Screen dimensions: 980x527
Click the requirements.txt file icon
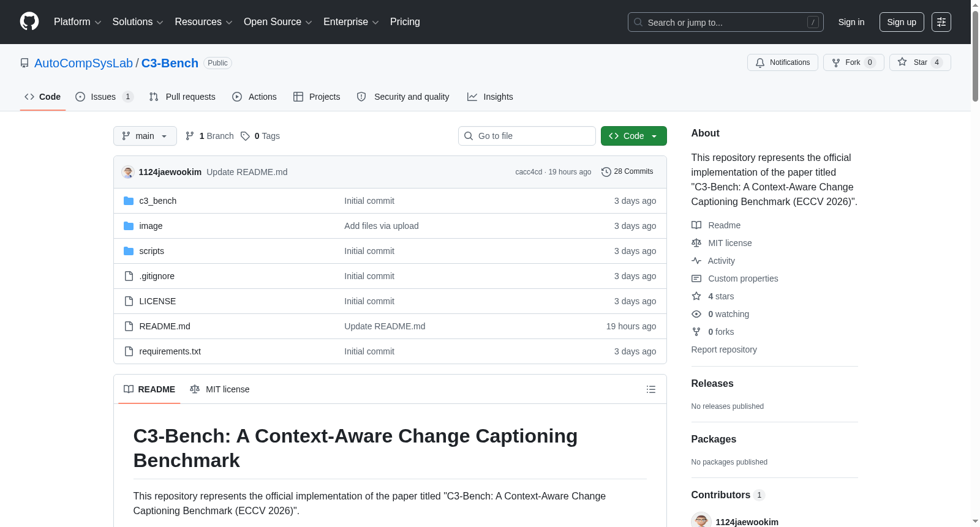[129, 351]
